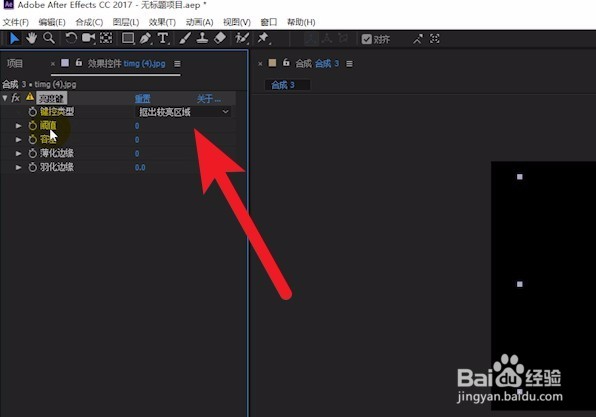Select the Rotation tool

click(x=71, y=38)
